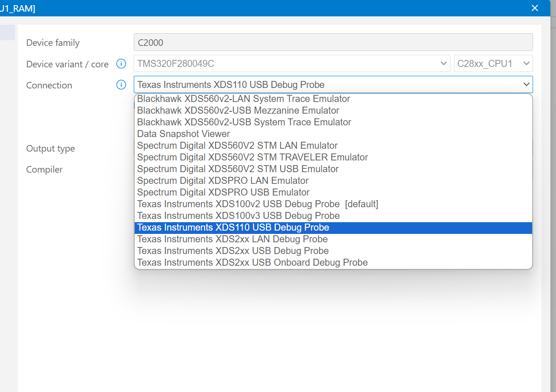Screen dimensions: 556x392
Task: Open the C28xx_CPU1 core dropdown
Action: click(493, 64)
